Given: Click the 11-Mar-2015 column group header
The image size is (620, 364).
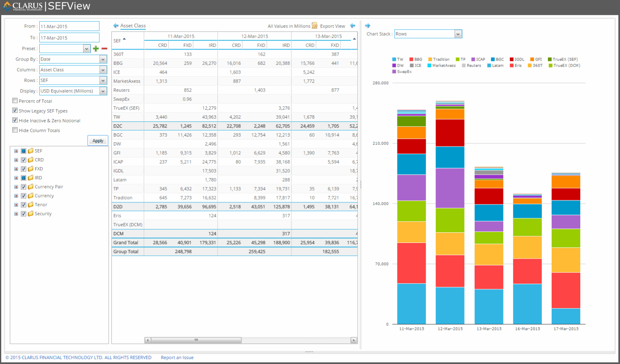Looking at the screenshot, I should tap(181, 36).
